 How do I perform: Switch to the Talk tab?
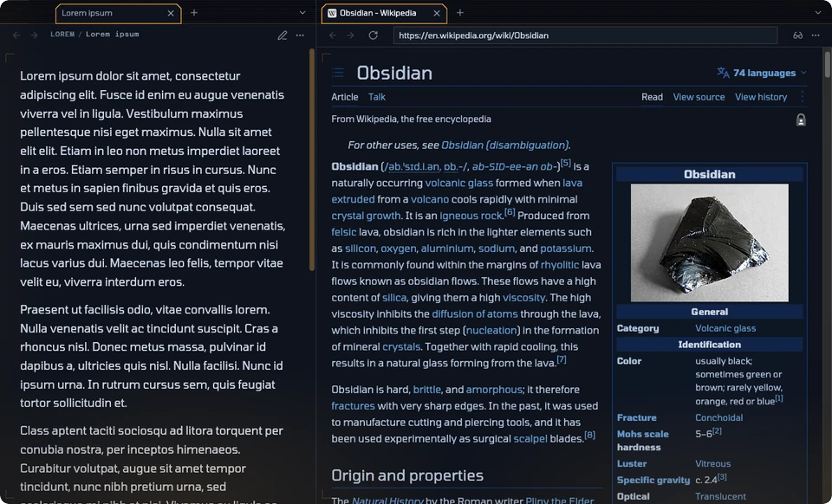[377, 97]
